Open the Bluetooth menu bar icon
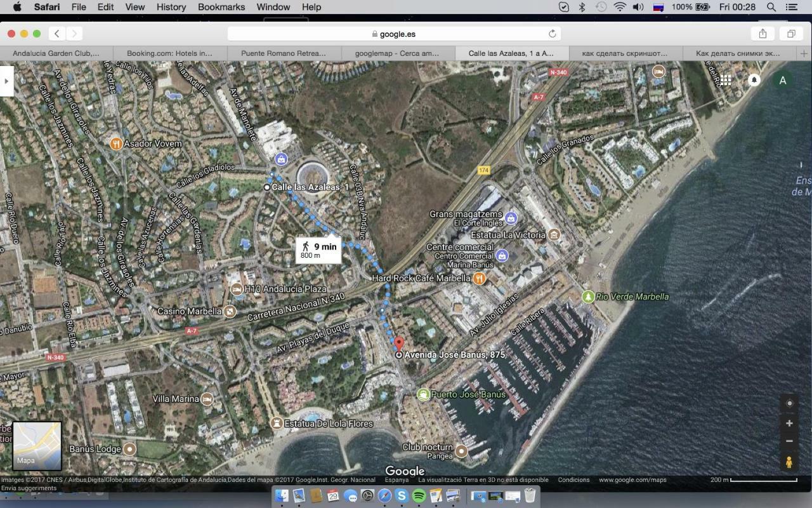The width and height of the screenshot is (812, 508). (x=582, y=7)
